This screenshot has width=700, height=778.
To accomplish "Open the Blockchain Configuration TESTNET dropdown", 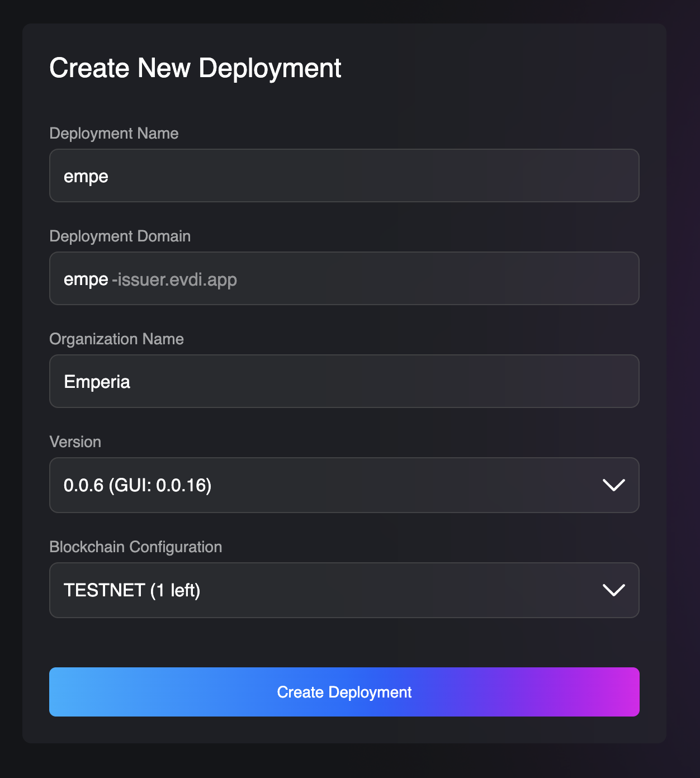I will [x=344, y=590].
